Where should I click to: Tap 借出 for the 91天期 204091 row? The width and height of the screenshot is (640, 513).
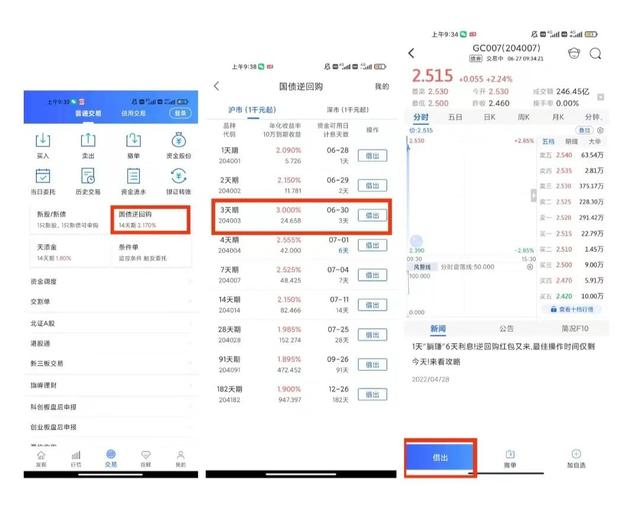[x=372, y=365]
